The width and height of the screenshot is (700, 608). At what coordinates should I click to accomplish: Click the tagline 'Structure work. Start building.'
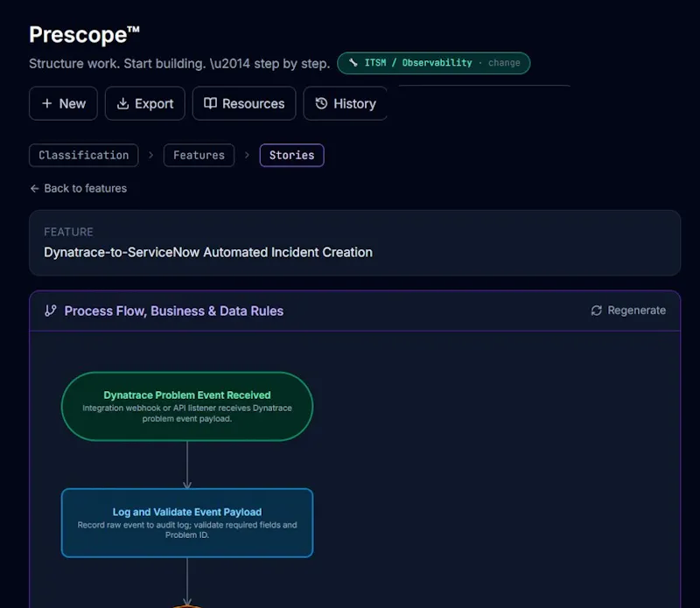[117, 63]
